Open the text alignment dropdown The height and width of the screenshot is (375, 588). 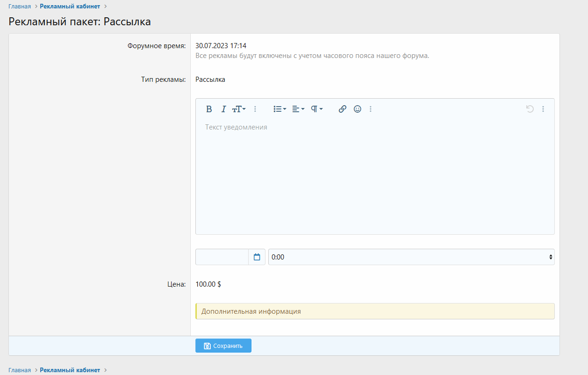[x=298, y=109]
